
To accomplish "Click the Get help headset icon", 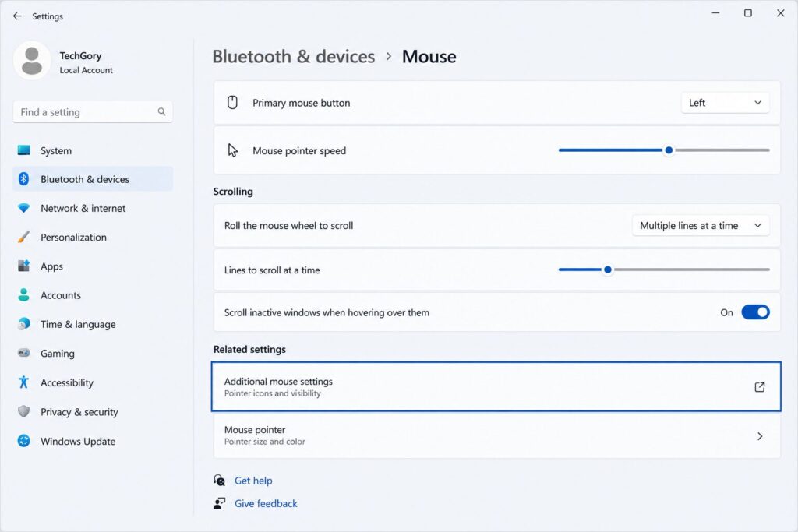I will 219,480.
